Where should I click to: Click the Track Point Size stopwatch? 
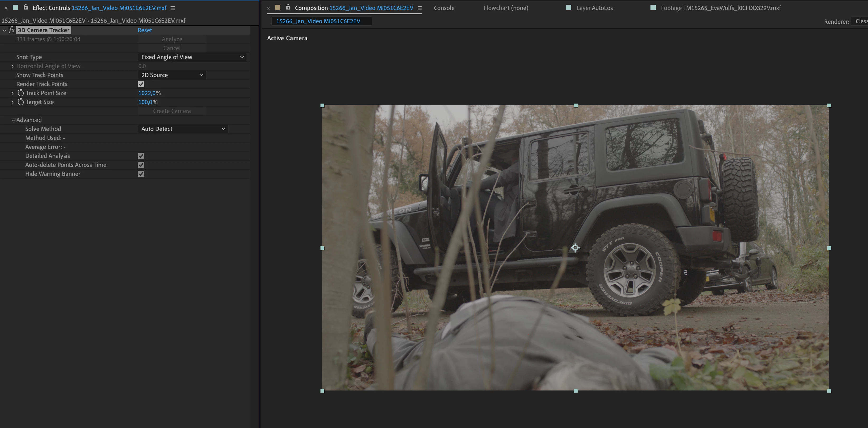click(x=21, y=93)
